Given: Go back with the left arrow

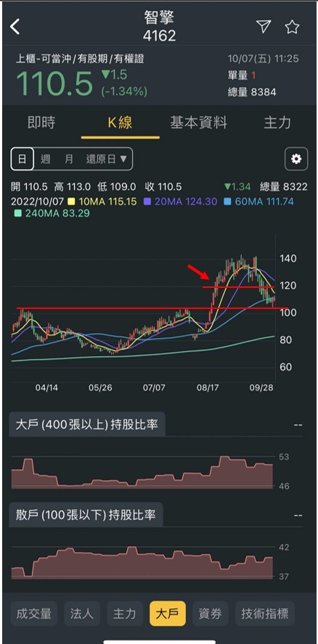Looking at the screenshot, I should tap(15, 27).
